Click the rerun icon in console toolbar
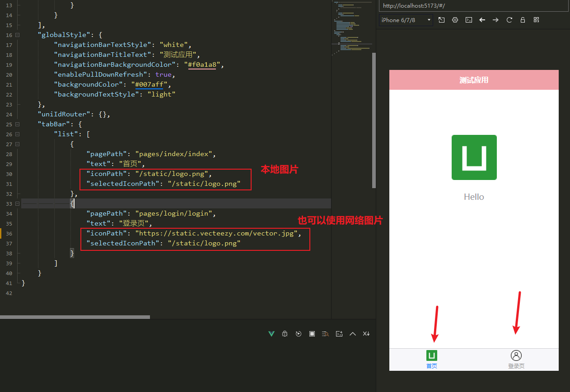 point(299,334)
